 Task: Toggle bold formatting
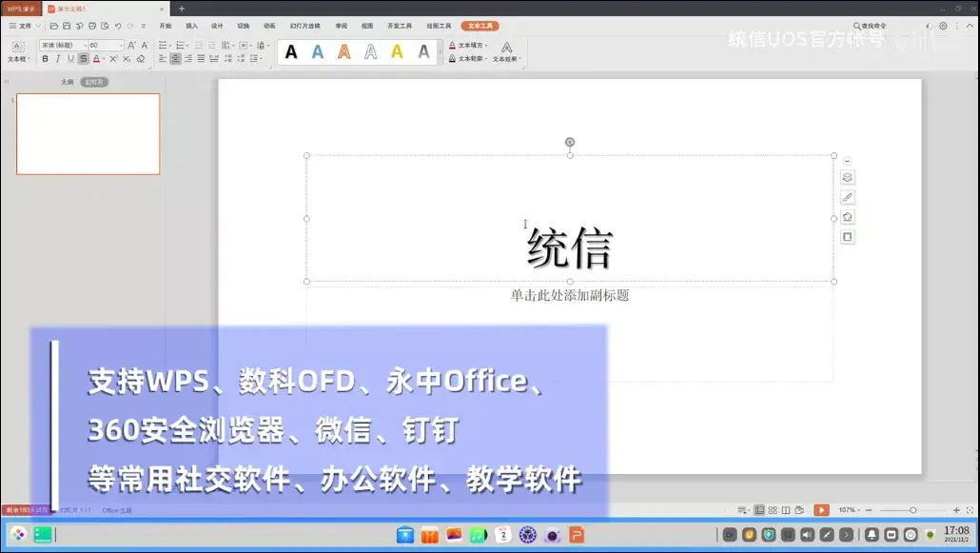click(x=45, y=59)
